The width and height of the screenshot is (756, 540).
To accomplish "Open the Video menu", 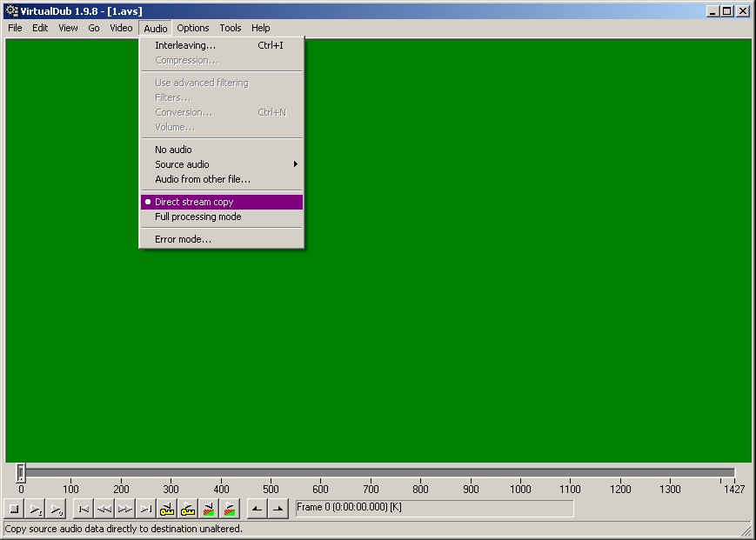I will pyautogui.click(x=121, y=28).
